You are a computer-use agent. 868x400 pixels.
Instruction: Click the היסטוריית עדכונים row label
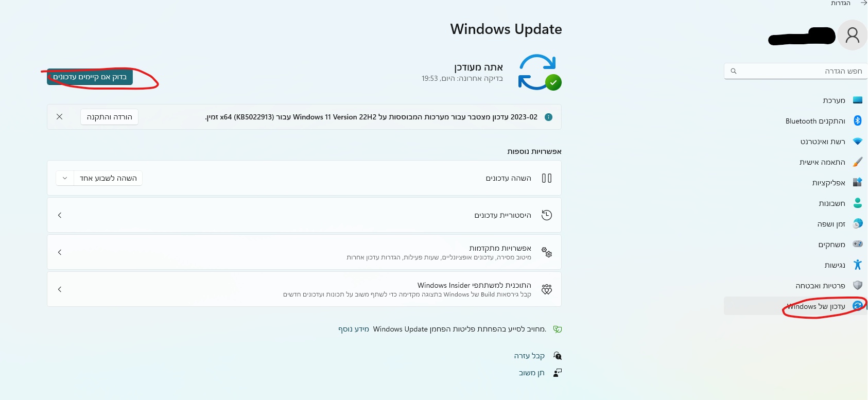coord(503,215)
